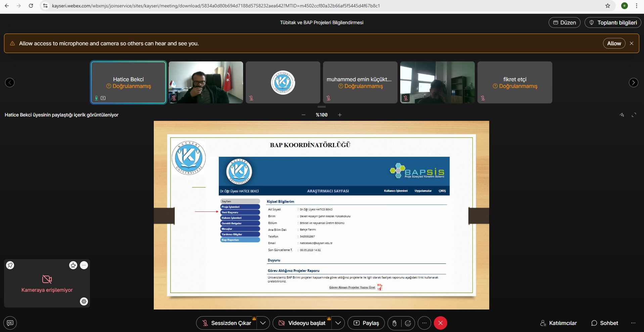Expand audio options arrow beside Sessizden Çıkar
644x332 pixels.
coord(263,323)
